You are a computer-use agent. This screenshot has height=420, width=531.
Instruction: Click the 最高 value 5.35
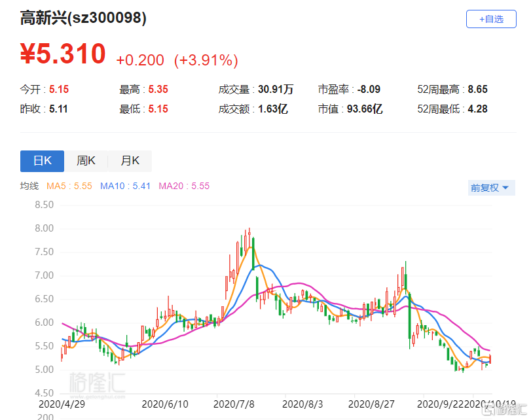(158, 90)
